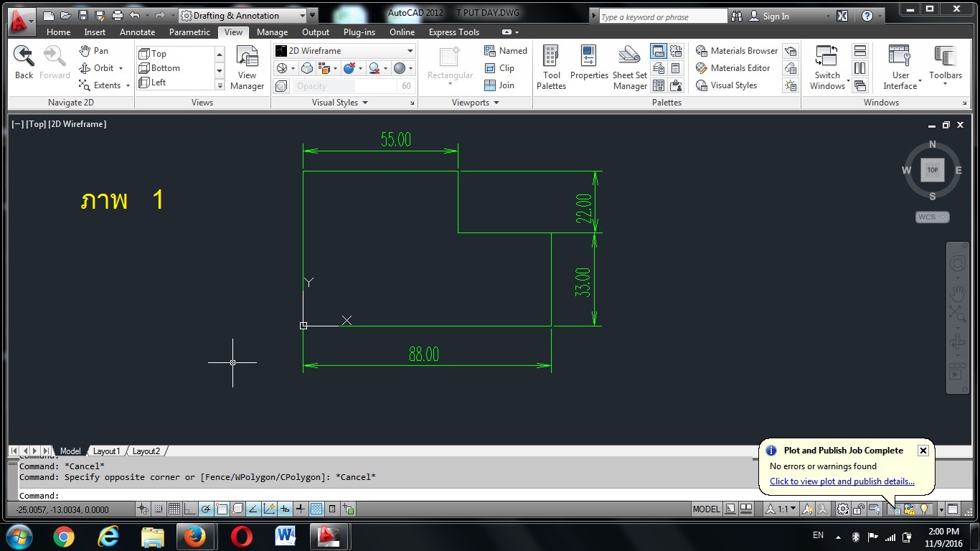This screenshot has height=551, width=980.
Task: Open Materials Browser
Action: (x=737, y=51)
